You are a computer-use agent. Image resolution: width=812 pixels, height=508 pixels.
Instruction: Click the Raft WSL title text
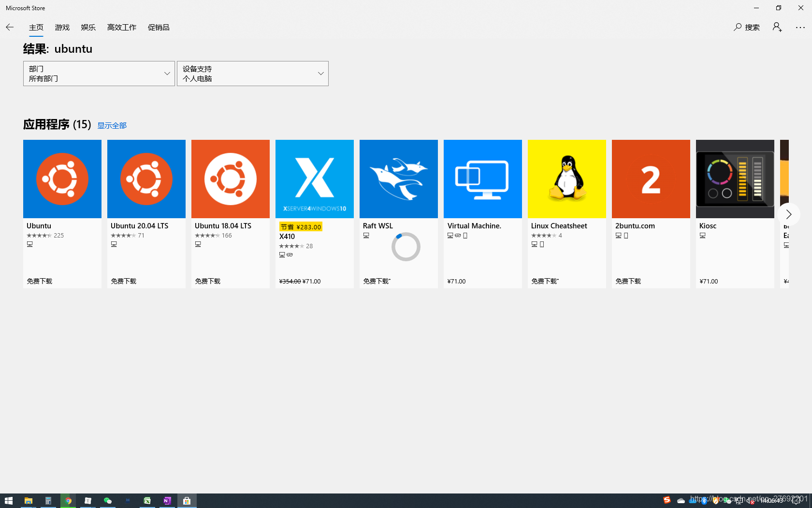tap(378, 226)
